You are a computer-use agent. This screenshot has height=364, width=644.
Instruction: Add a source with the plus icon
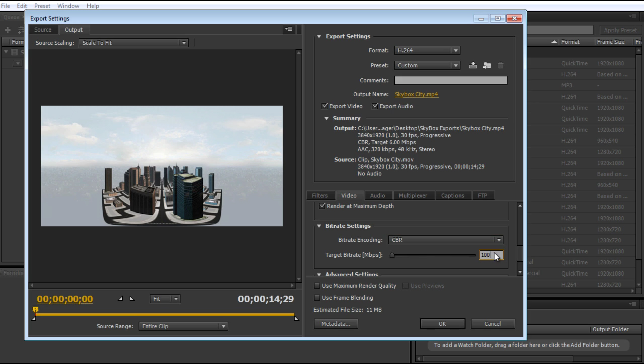[7, 30]
